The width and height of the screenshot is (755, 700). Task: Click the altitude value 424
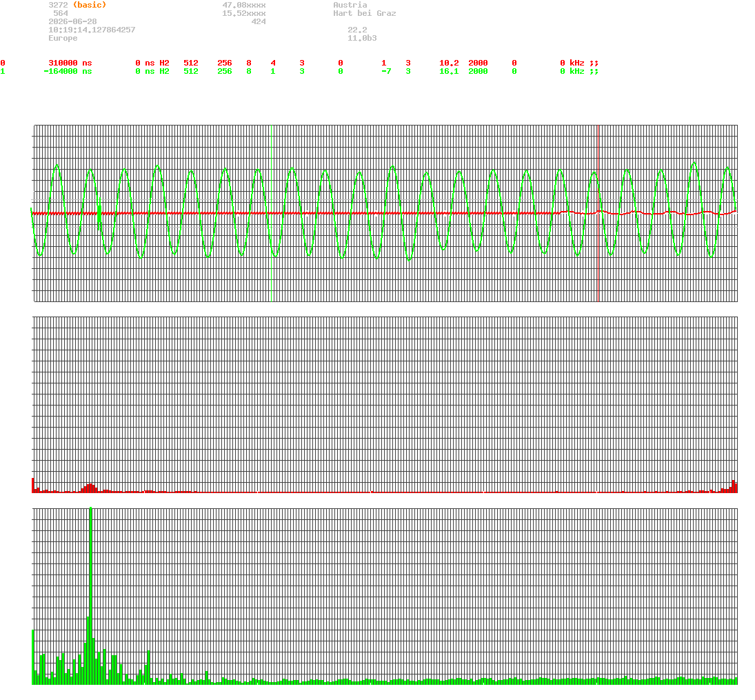259,21
